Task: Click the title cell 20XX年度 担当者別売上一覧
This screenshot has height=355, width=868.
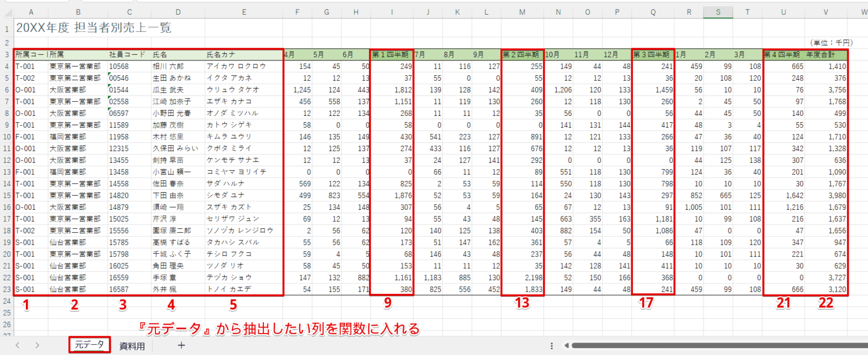Action: click(x=94, y=28)
